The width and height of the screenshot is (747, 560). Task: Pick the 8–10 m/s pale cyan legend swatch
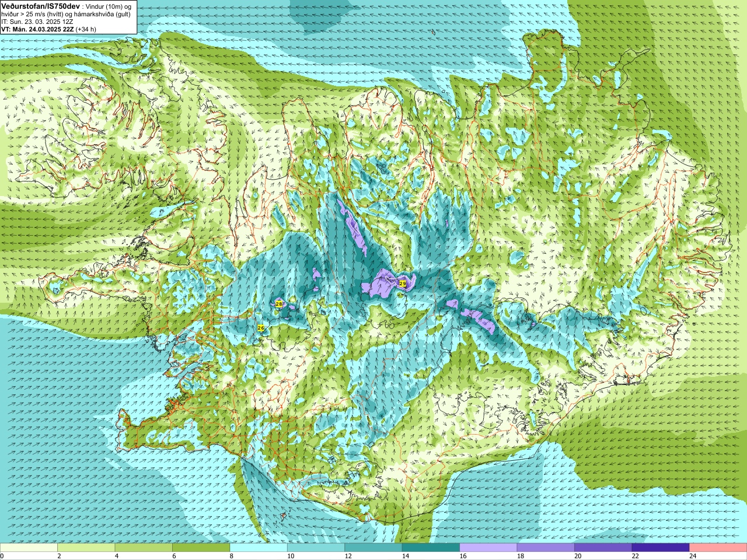(x=259, y=547)
